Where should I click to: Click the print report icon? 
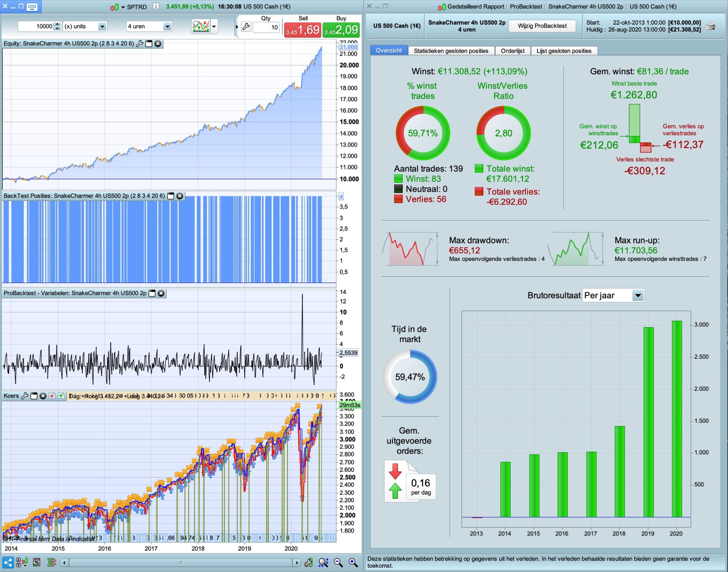711,26
